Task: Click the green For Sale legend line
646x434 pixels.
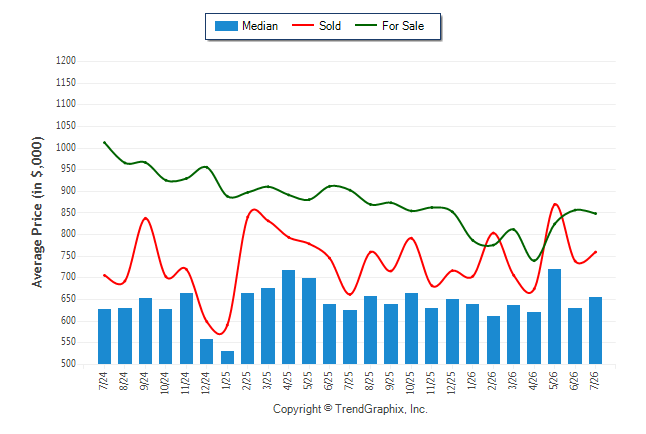Action: [366, 25]
